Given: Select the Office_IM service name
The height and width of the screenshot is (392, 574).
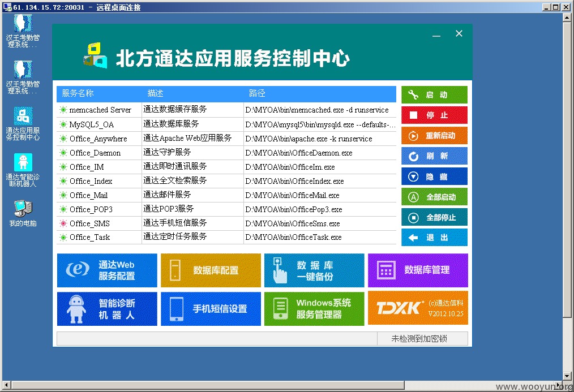Looking at the screenshot, I should pos(87,167).
